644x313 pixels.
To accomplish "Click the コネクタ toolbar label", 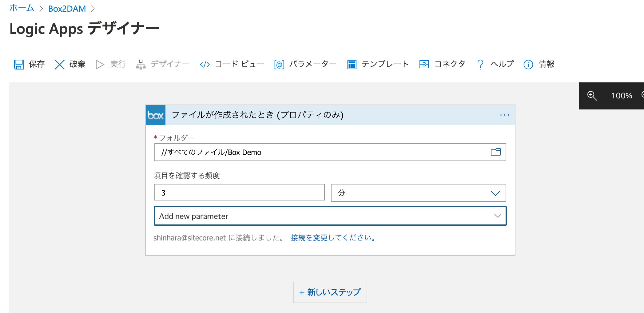I will pyautogui.click(x=450, y=64).
